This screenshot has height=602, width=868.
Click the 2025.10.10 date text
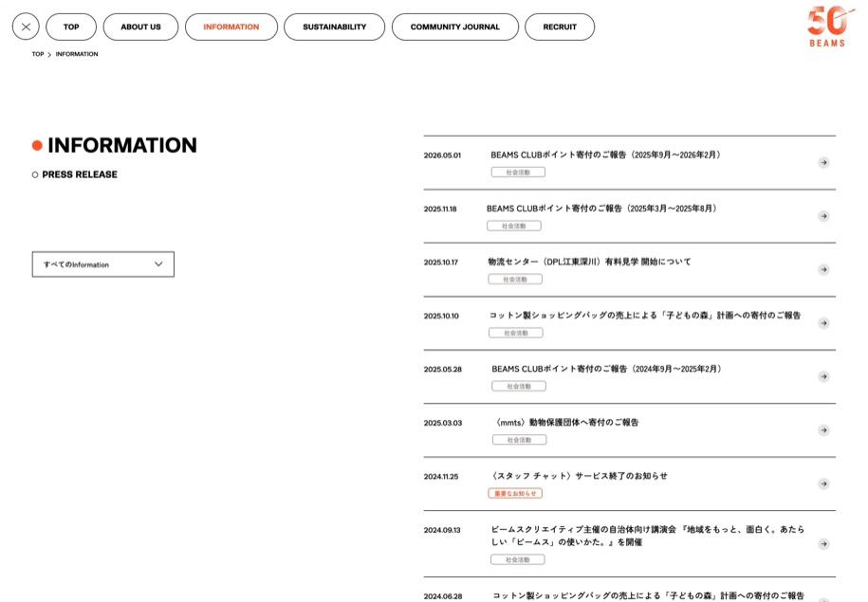point(441,316)
